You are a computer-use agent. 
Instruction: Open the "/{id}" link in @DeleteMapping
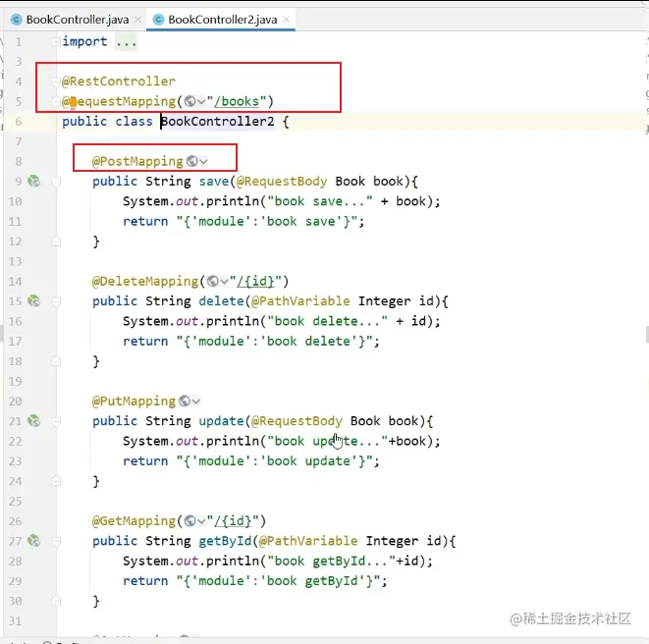(x=255, y=281)
